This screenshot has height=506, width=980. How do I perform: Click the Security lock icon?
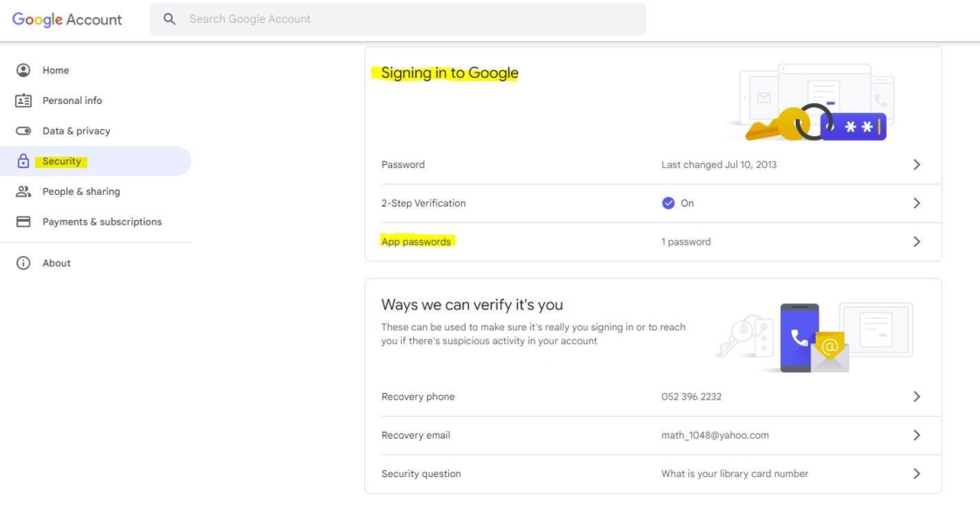[24, 162]
